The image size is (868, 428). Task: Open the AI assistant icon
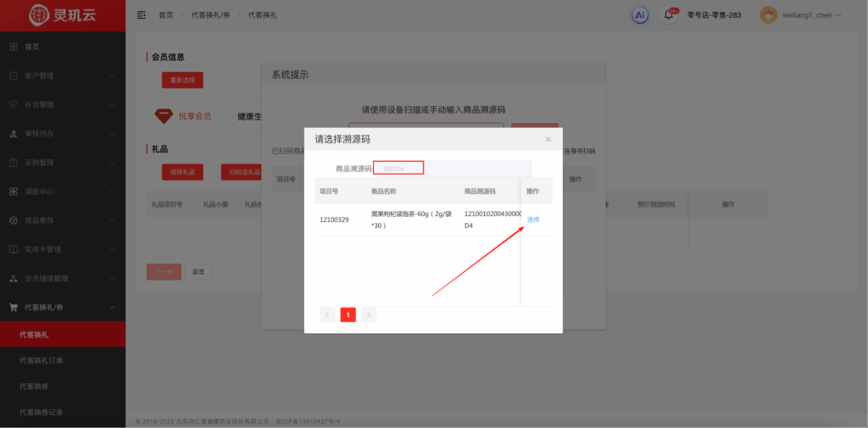pyautogui.click(x=640, y=15)
